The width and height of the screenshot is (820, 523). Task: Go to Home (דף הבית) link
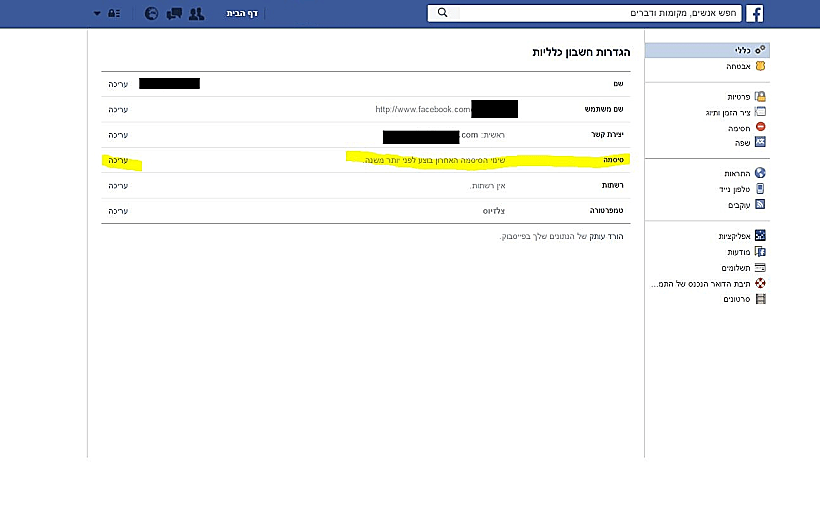click(242, 13)
